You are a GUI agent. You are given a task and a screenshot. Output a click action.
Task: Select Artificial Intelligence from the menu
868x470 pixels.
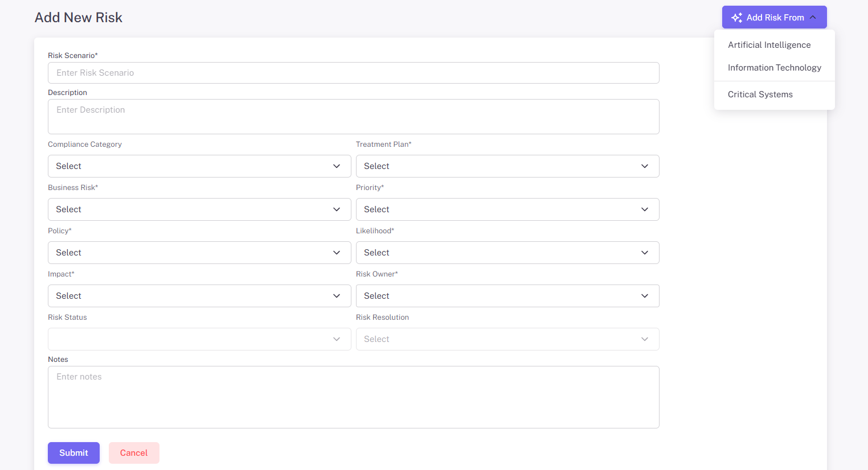pyautogui.click(x=769, y=45)
